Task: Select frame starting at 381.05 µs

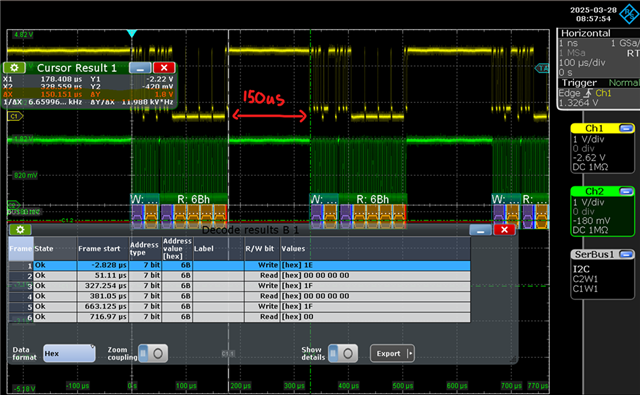Action: coord(239,296)
